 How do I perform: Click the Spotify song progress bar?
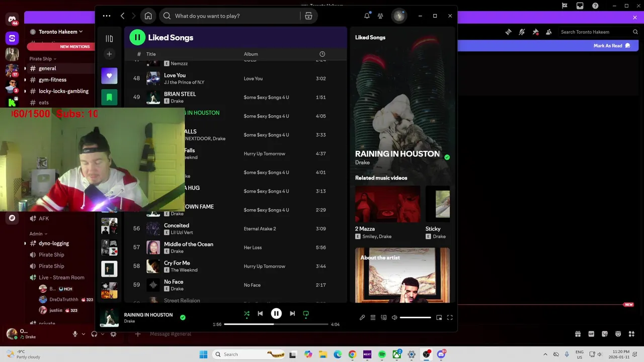[276, 324]
